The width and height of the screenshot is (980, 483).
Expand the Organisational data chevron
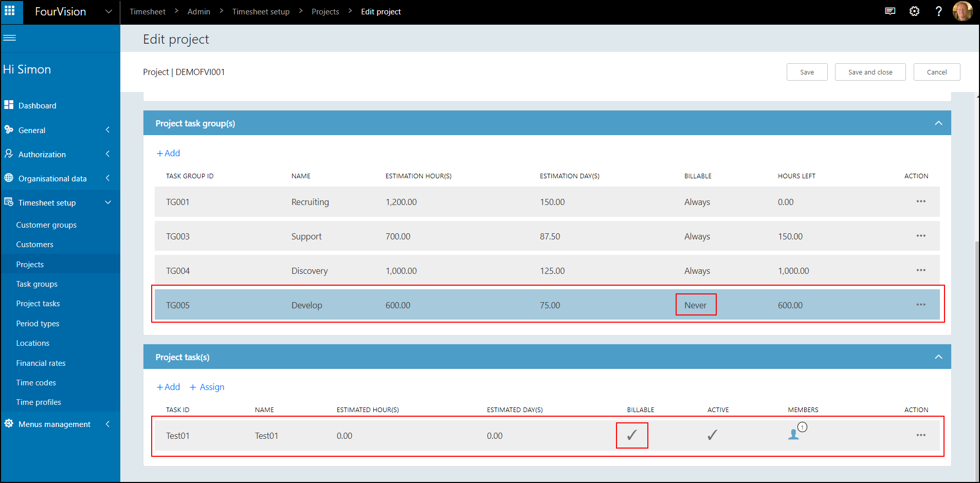[x=107, y=178]
